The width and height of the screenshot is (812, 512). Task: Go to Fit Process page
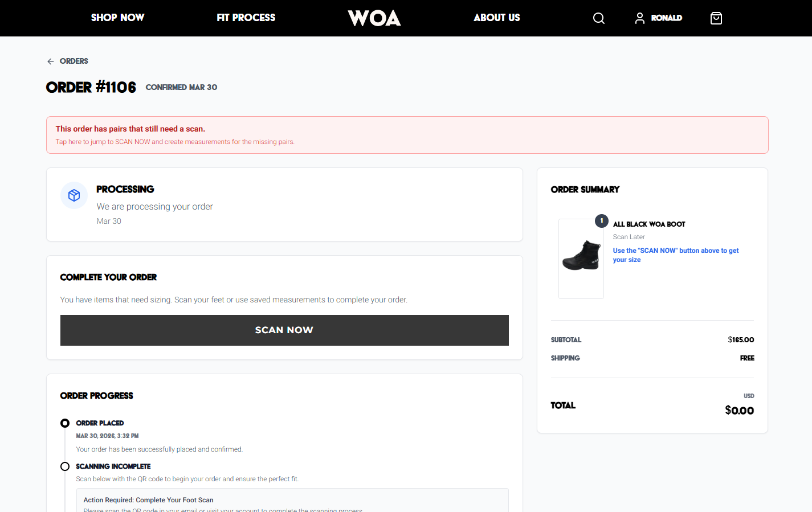(246, 18)
